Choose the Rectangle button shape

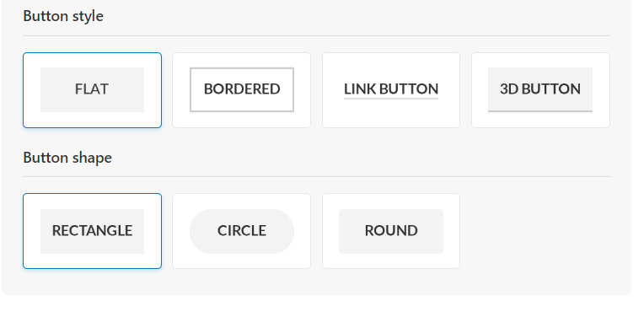tap(93, 231)
